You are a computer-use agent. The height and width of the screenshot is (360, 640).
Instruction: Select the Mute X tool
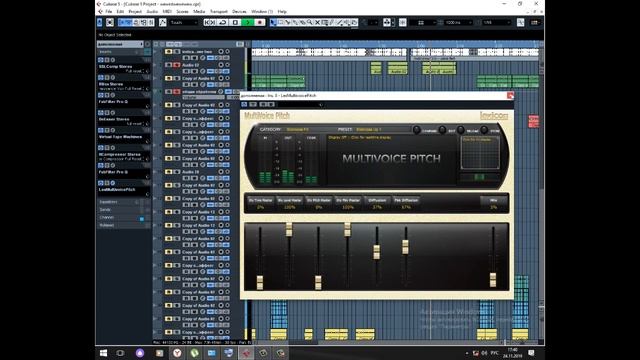pyautogui.click(x=317, y=22)
